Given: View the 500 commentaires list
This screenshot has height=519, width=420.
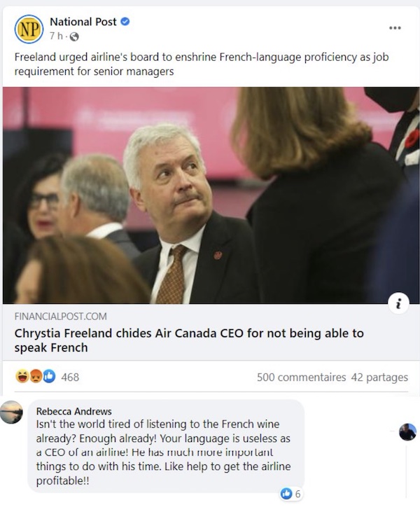Looking at the screenshot, I should pyautogui.click(x=301, y=378).
